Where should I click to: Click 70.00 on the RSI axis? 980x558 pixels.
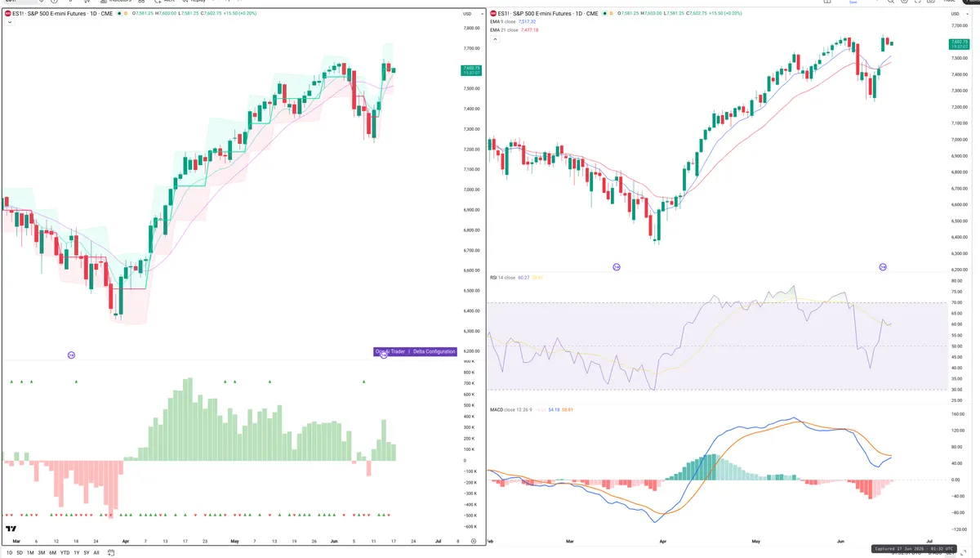coord(956,303)
